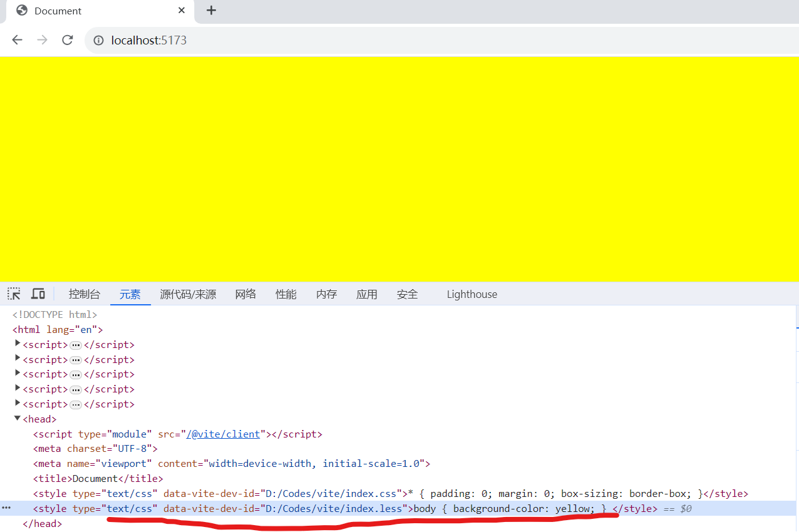Click the yellow page viewport
The image size is (799, 532).
click(x=399, y=169)
